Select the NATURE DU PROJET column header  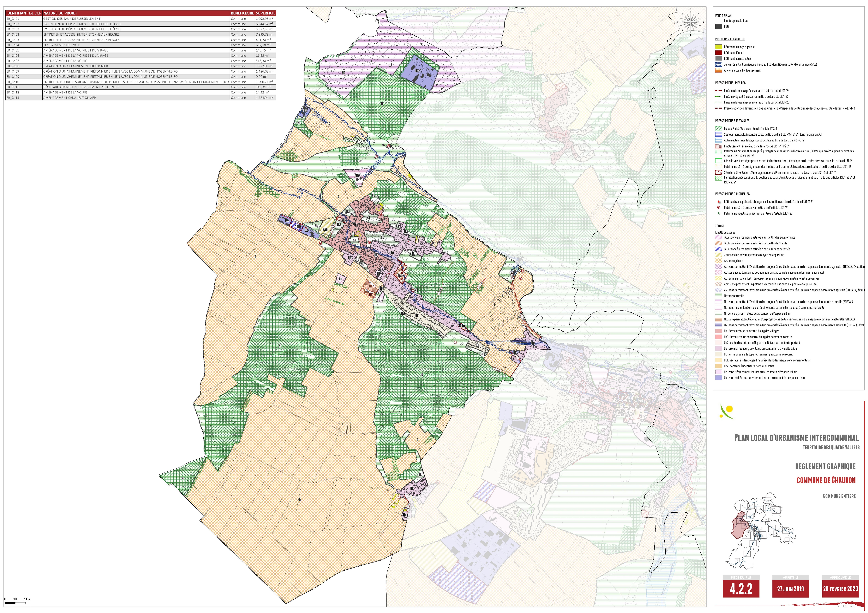pyautogui.click(x=136, y=13)
